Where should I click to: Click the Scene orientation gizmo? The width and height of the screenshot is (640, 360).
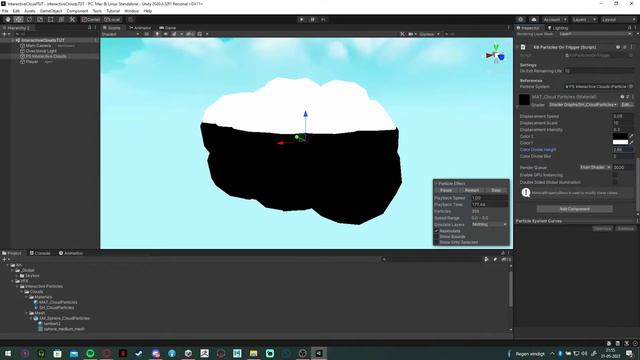(496, 54)
